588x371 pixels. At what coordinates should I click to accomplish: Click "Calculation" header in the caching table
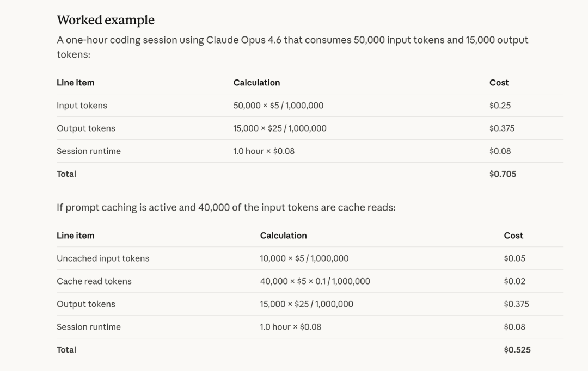[283, 236]
